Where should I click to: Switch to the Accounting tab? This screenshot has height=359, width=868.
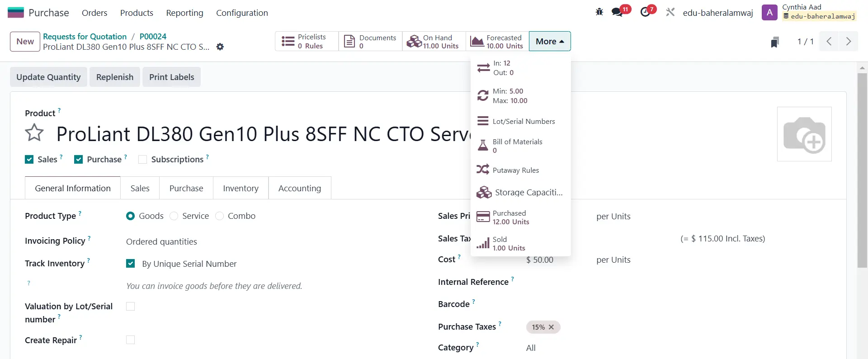[x=300, y=188]
